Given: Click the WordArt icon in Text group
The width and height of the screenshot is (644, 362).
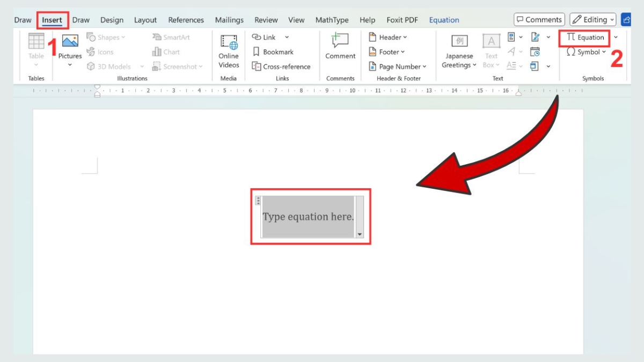Looking at the screenshot, I should 511,52.
